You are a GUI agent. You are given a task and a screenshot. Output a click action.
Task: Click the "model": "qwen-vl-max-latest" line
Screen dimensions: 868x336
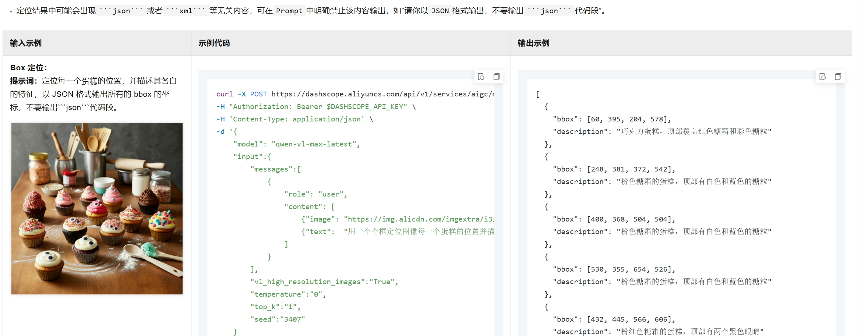click(297, 144)
